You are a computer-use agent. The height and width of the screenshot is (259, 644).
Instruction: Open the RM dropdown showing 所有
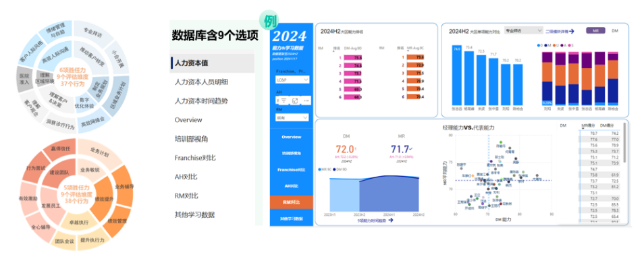(x=292, y=118)
